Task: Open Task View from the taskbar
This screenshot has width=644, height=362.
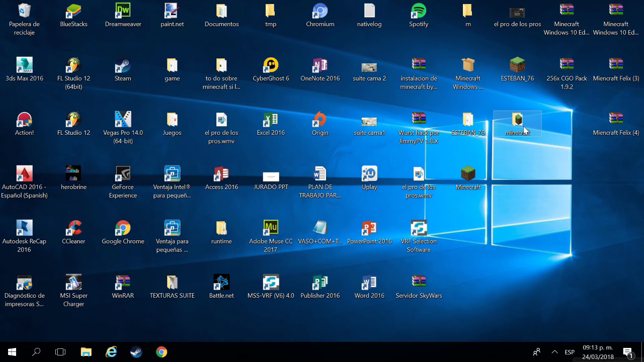Action: 60,352
